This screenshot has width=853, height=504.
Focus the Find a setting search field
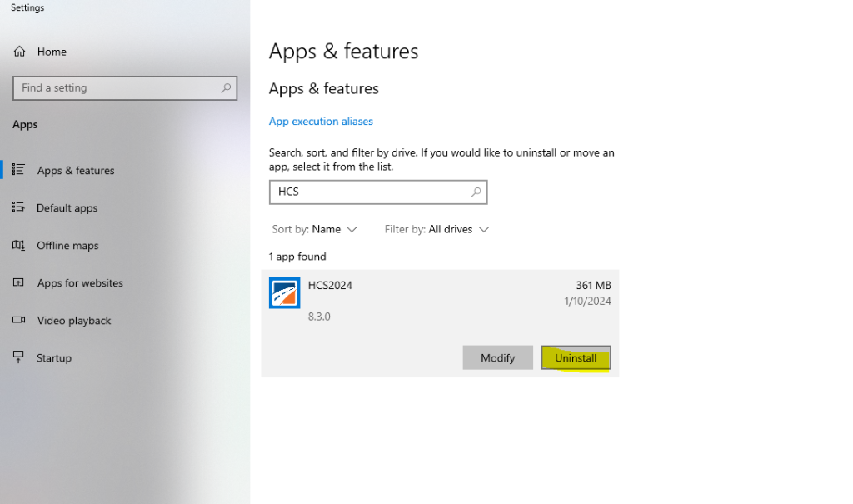[x=117, y=88]
